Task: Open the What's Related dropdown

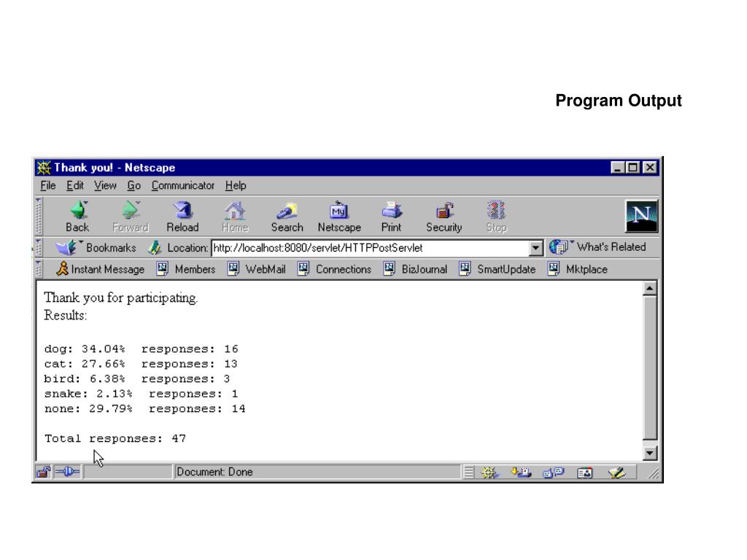Action: pyautogui.click(x=597, y=247)
